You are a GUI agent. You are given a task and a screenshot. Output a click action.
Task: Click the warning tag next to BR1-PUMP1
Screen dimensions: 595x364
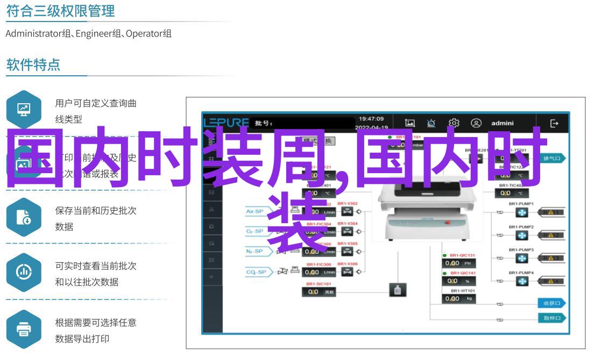click(551, 212)
